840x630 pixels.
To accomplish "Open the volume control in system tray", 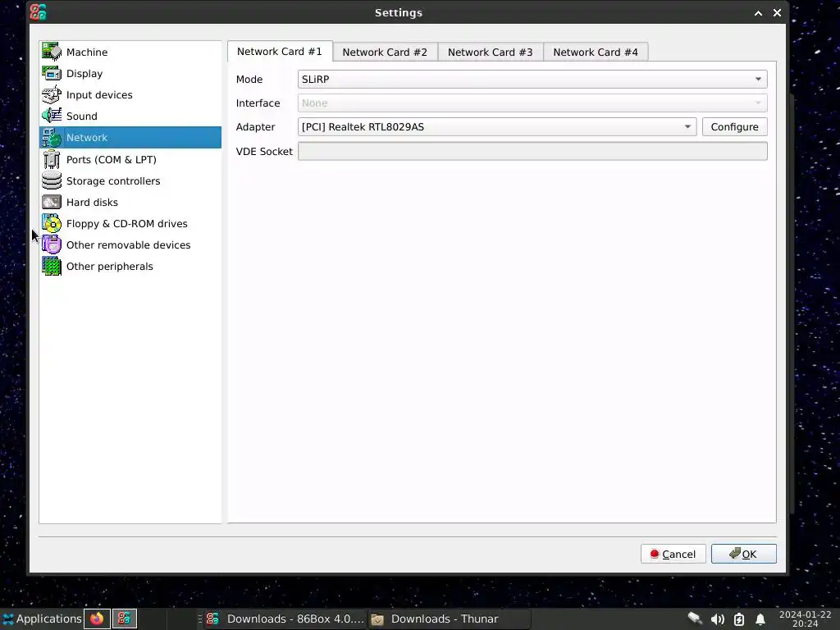I will (x=717, y=619).
